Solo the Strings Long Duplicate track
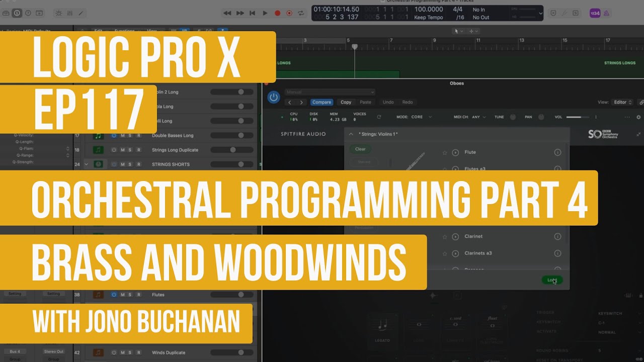This screenshot has height=362, width=644. point(130,150)
